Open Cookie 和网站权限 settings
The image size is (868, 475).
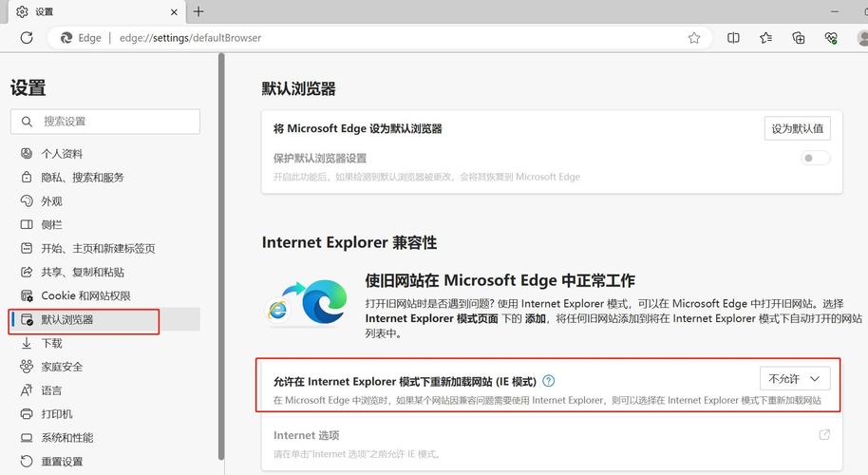tap(85, 296)
